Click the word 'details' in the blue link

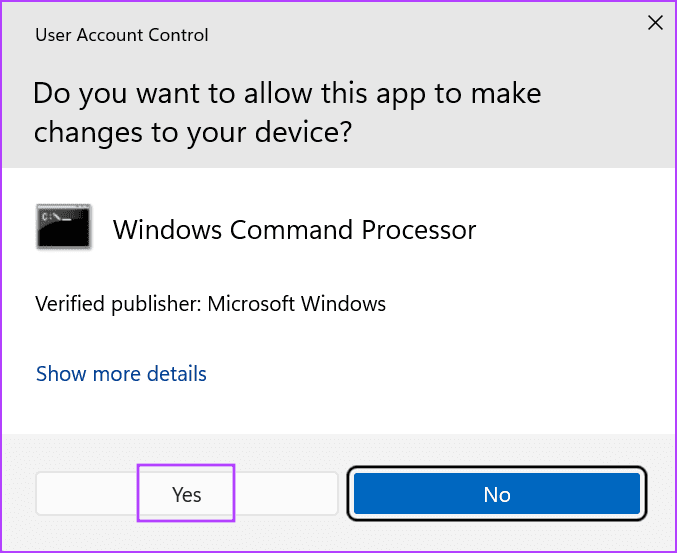(174, 374)
